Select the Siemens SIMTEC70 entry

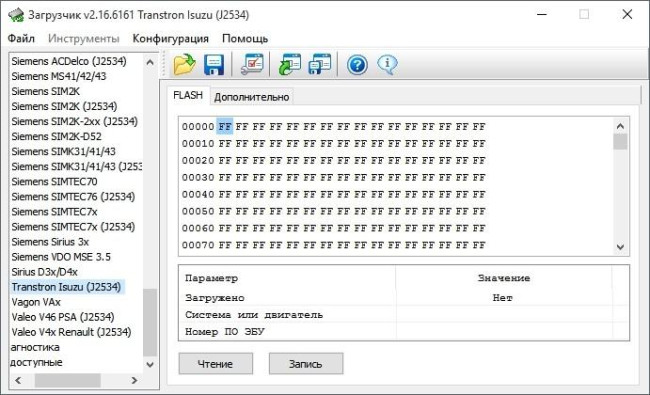coord(54,182)
